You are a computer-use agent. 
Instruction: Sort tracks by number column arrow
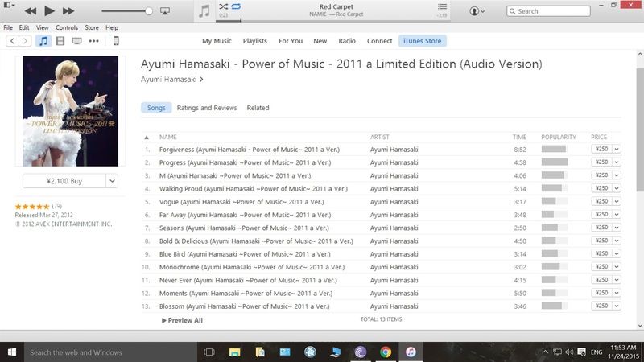click(147, 137)
